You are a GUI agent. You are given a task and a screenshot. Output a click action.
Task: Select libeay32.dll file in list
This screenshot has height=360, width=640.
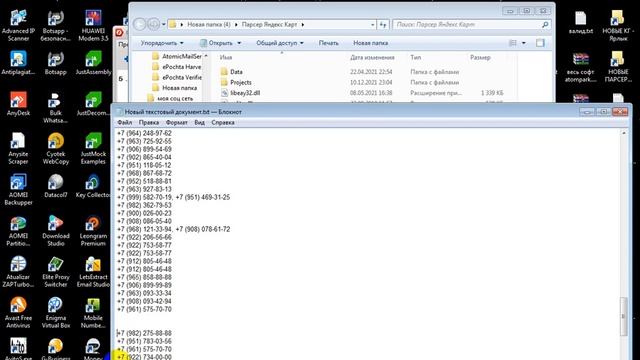[240, 93]
